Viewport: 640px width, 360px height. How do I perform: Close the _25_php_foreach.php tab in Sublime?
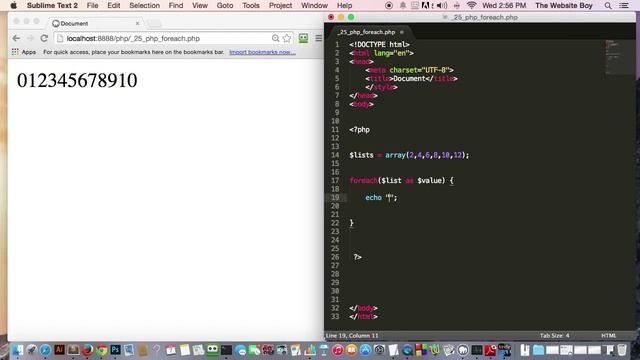(x=402, y=32)
